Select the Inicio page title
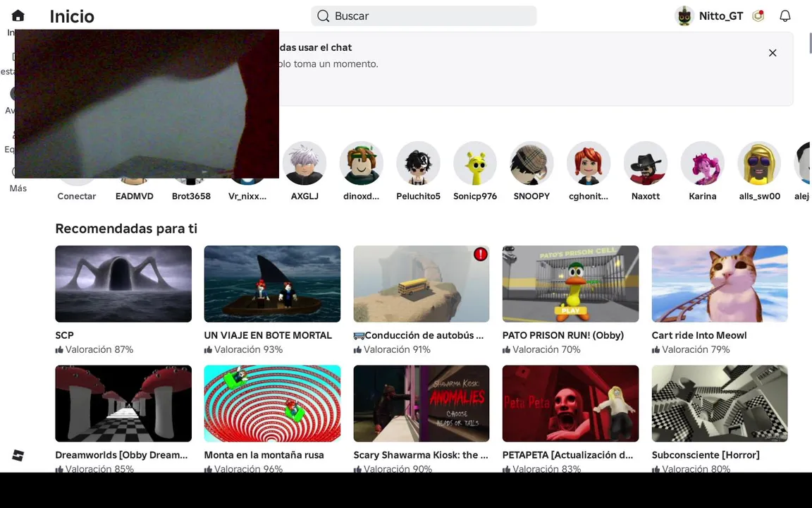 pos(72,17)
